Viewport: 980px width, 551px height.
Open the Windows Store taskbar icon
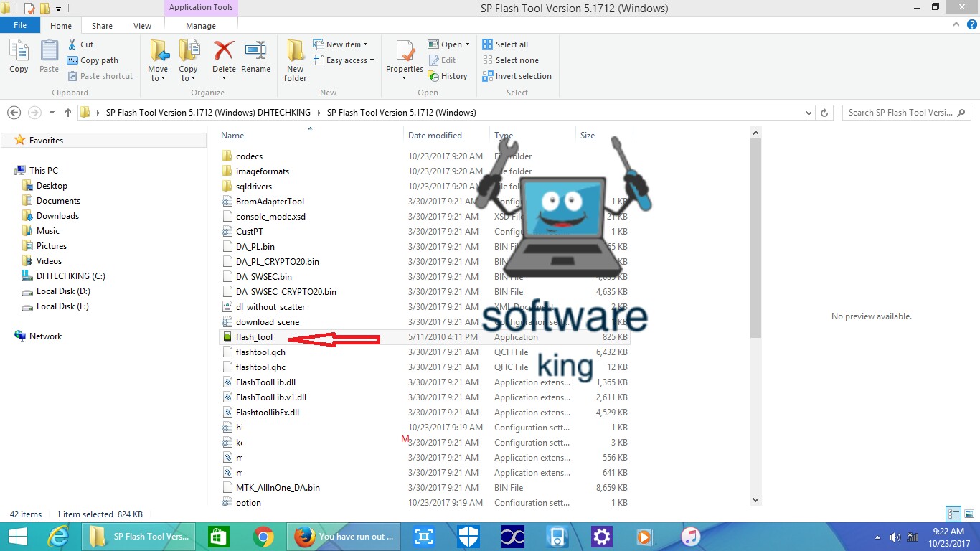tap(218, 536)
